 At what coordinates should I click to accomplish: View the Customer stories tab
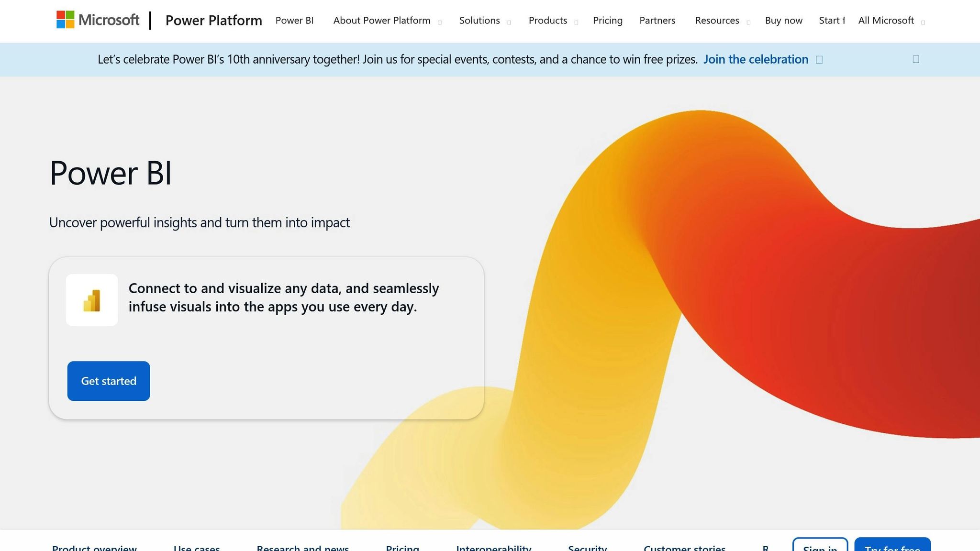pyautogui.click(x=684, y=547)
